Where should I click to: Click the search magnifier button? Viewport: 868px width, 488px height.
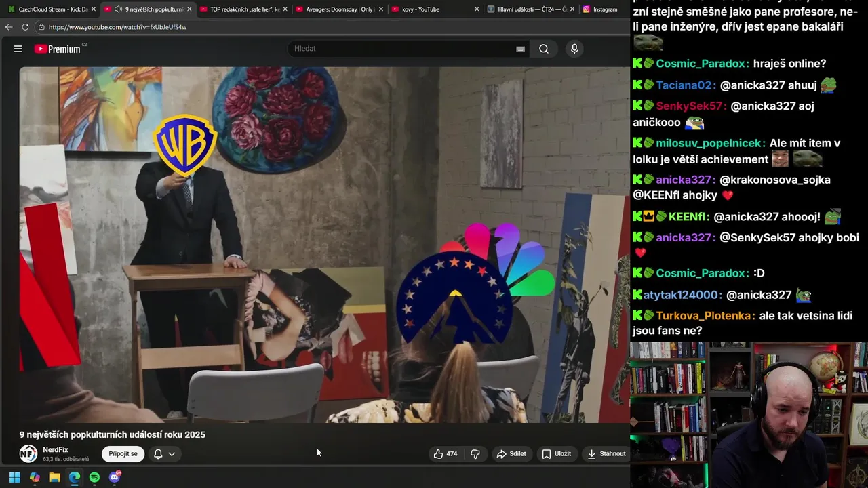(544, 49)
